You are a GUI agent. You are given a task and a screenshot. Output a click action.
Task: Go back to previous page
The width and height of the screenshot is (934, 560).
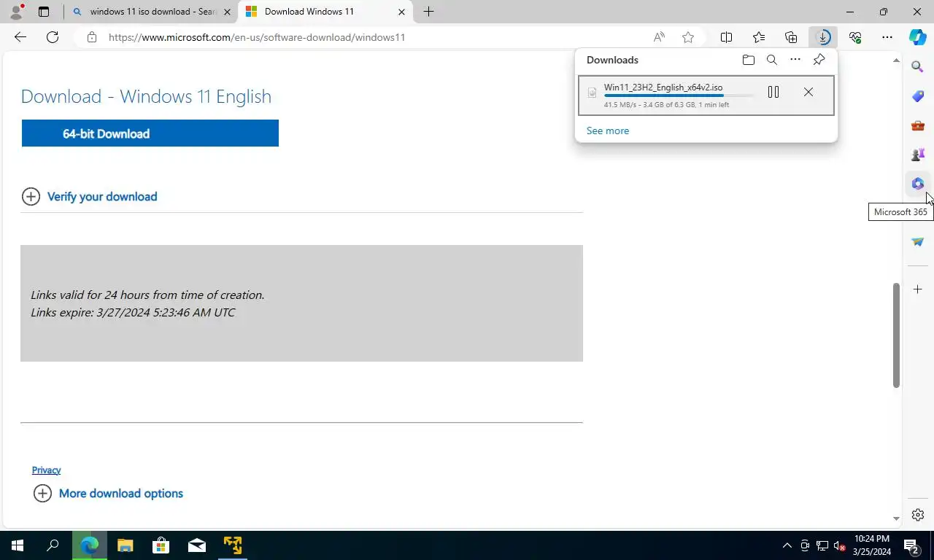click(20, 37)
